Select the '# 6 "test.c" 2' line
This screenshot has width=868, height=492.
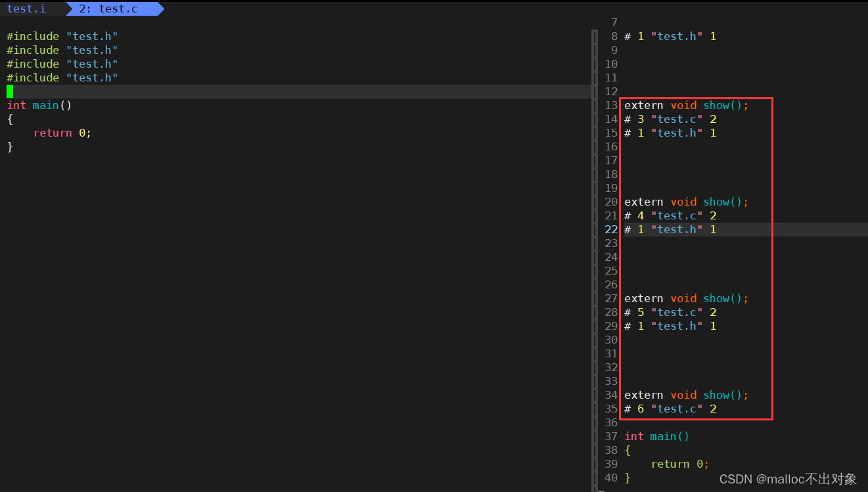click(670, 409)
